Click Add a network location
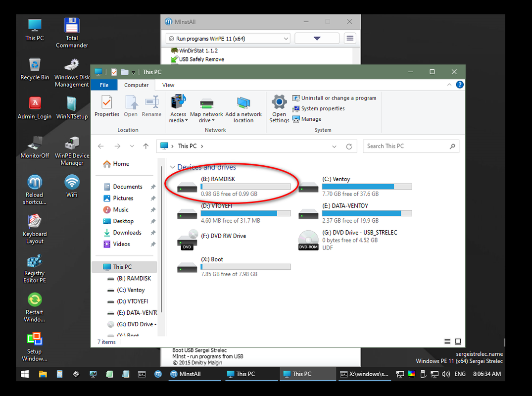Image resolution: width=532 pixels, height=396 pixels. tap(243, 109)
